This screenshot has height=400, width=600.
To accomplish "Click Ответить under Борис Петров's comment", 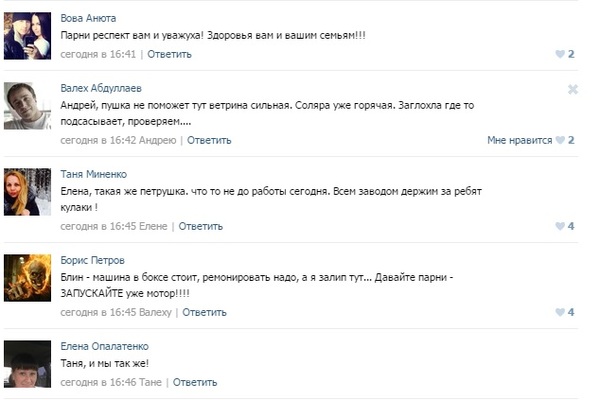I will (204, 312).
